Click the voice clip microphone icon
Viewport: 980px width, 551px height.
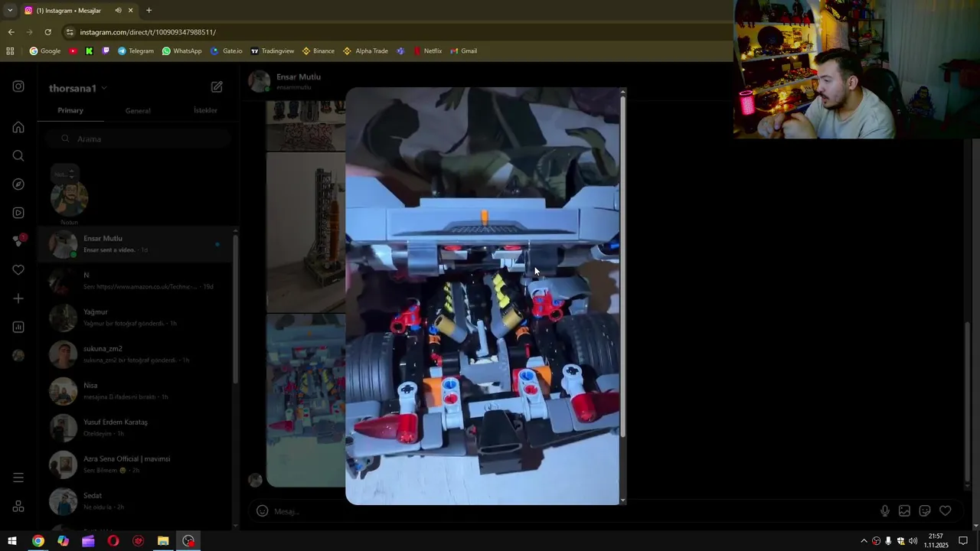pos(885,510)
